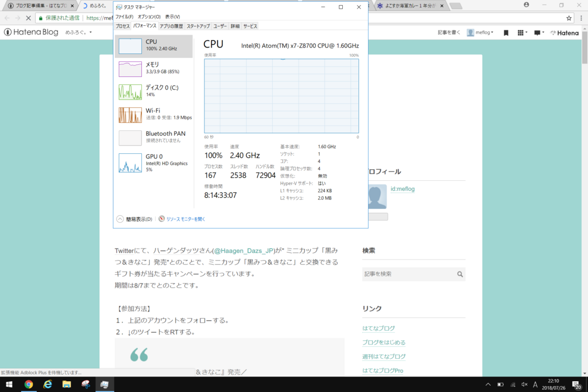Open the ファイル(F) menu in Task Manager
The image size is (588, 392).
click(124, 17)
